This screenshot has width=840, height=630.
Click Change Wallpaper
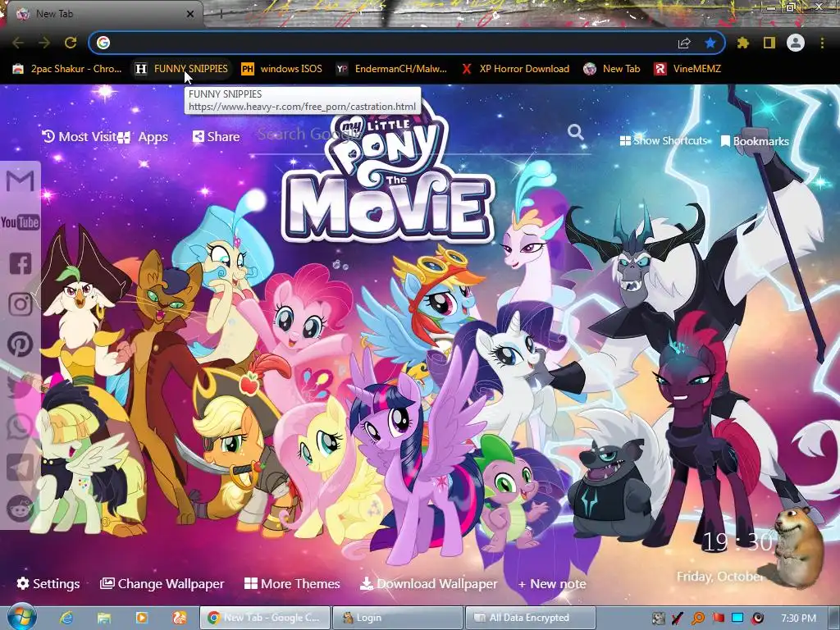point(162,583)
